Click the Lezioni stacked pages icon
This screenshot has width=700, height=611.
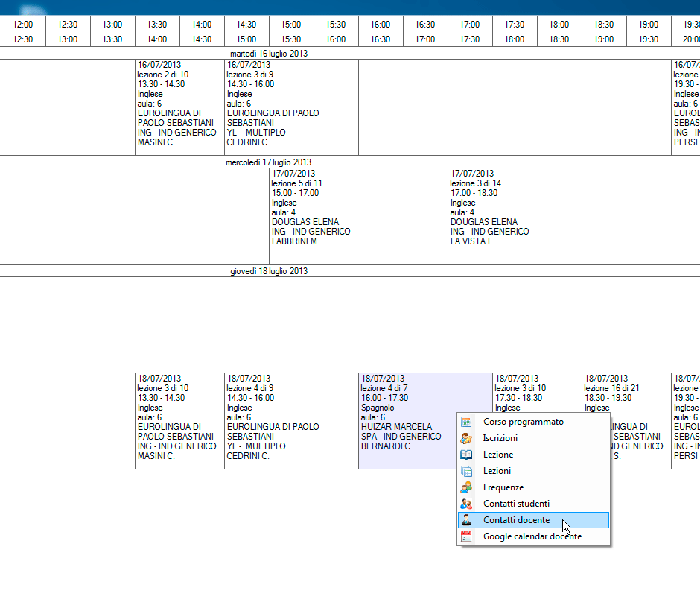point(466,471)
